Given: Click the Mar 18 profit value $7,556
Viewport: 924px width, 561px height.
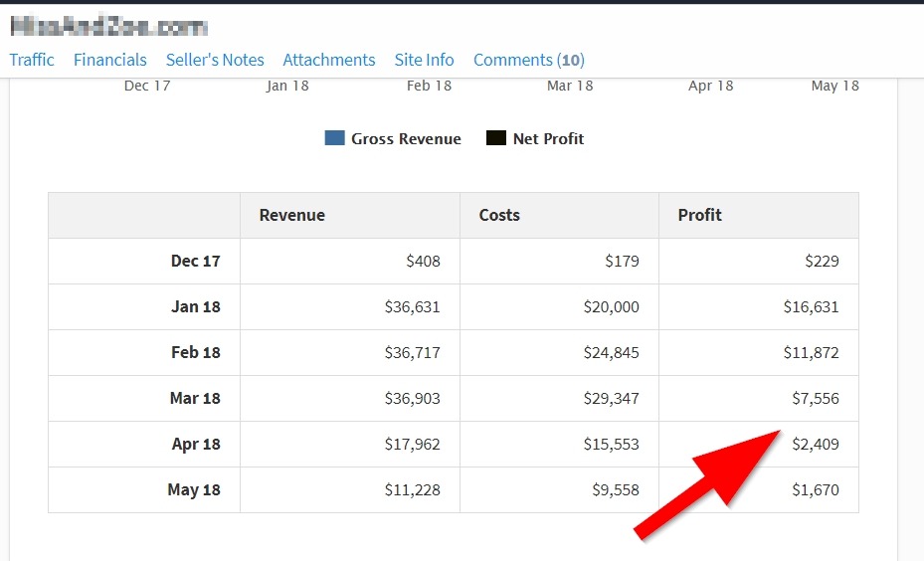Looking at the screenshot, I should [x=815, y=398].
